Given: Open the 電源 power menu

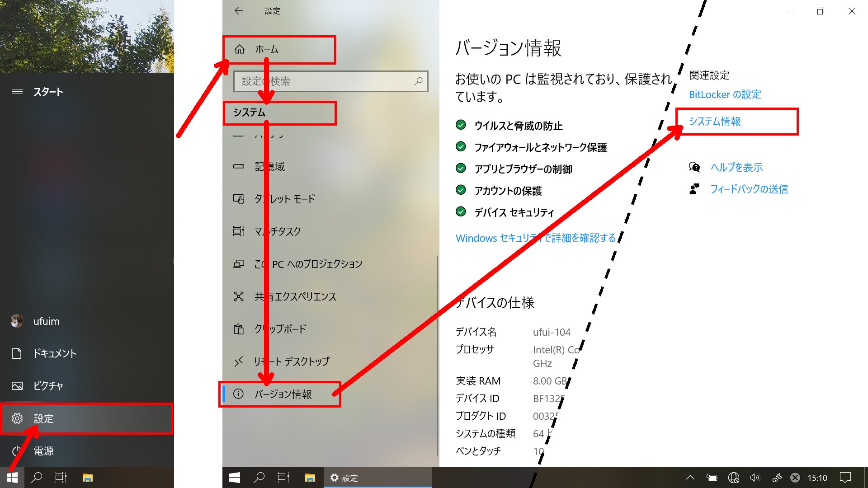Looking at the screenshot, I should click(x=87, y=451).
